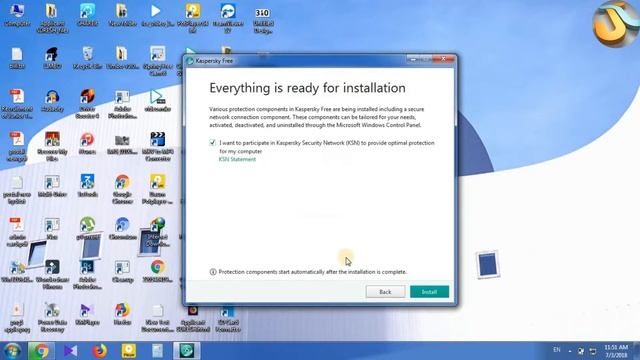Show hidden system tray icons

[x=570, y=351]
